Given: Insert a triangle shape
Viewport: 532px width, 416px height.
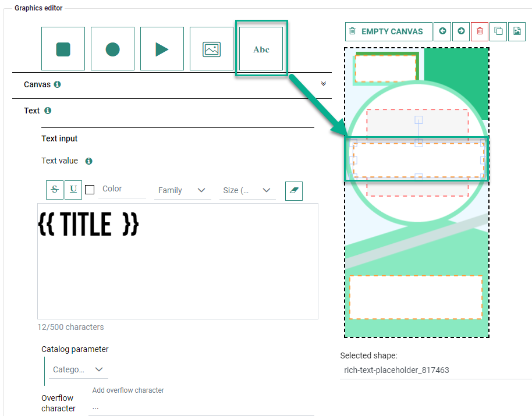Looking at the screenshot, I should point(162,49).
